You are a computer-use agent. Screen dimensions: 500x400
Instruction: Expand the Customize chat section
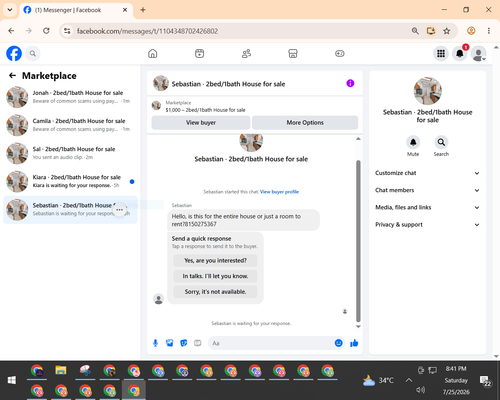(427, 173)
